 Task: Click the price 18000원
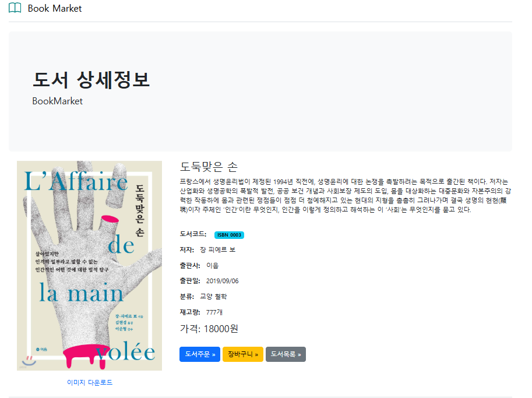pyautogui.click(x=221, y=329)
